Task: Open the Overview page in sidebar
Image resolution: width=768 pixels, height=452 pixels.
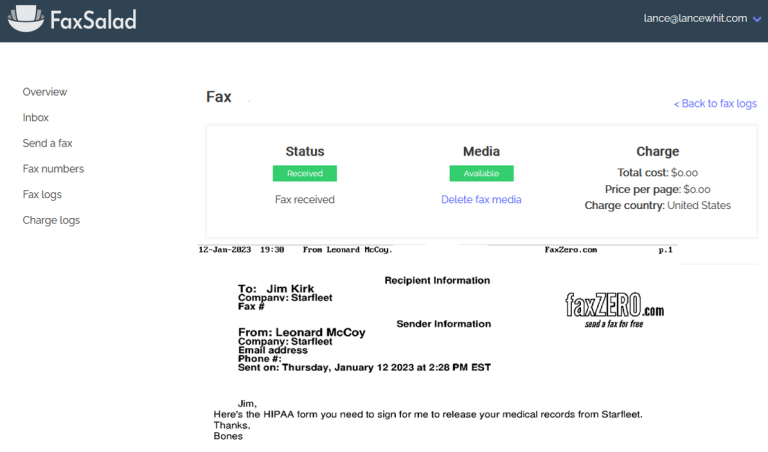Action: pyautogui.click(x=45, y=92)
